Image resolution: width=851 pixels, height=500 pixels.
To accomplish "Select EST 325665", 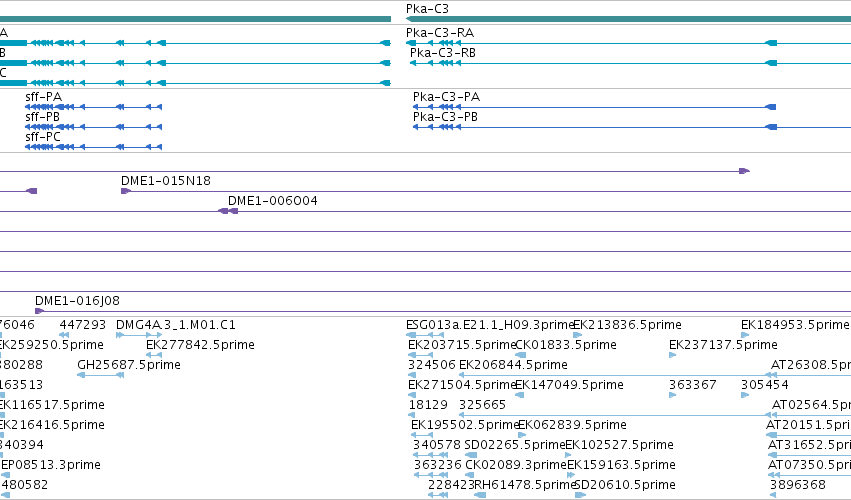I will [482, 405].
